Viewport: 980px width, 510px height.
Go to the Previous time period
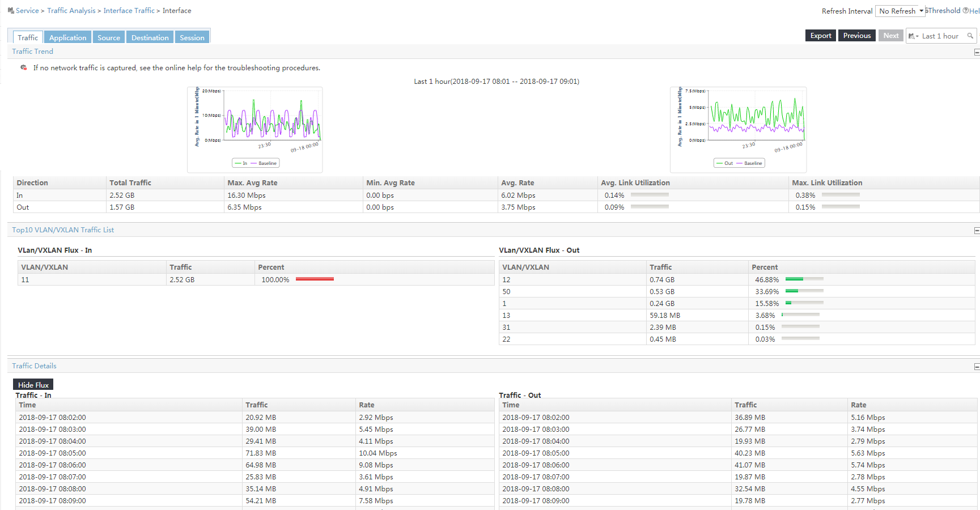click(x=857, y=35)
